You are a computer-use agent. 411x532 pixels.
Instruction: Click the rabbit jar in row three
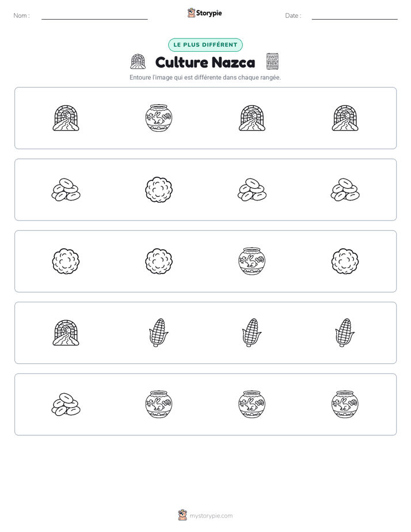[x=252, y=261]
